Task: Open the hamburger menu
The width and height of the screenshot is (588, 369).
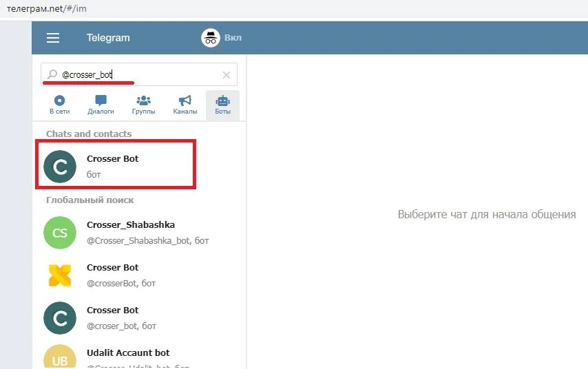Action: pyautogui.click(x=53, y=38)
